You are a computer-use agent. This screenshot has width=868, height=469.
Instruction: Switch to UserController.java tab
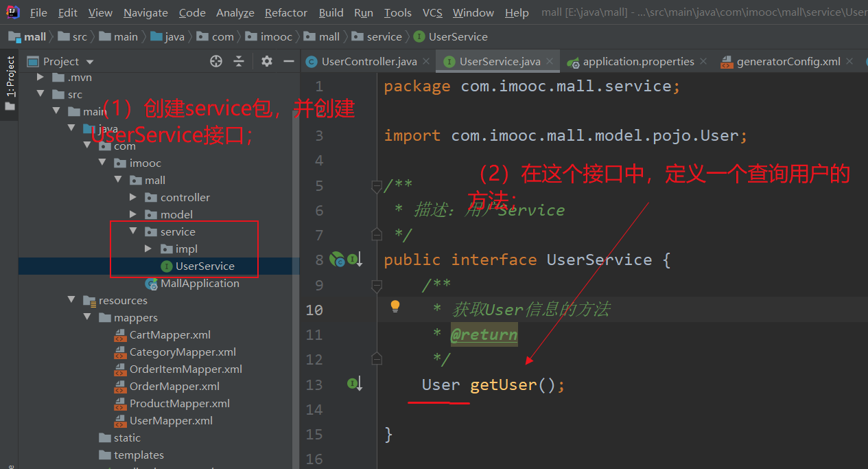pyautogui.click(x=369, y=62)
